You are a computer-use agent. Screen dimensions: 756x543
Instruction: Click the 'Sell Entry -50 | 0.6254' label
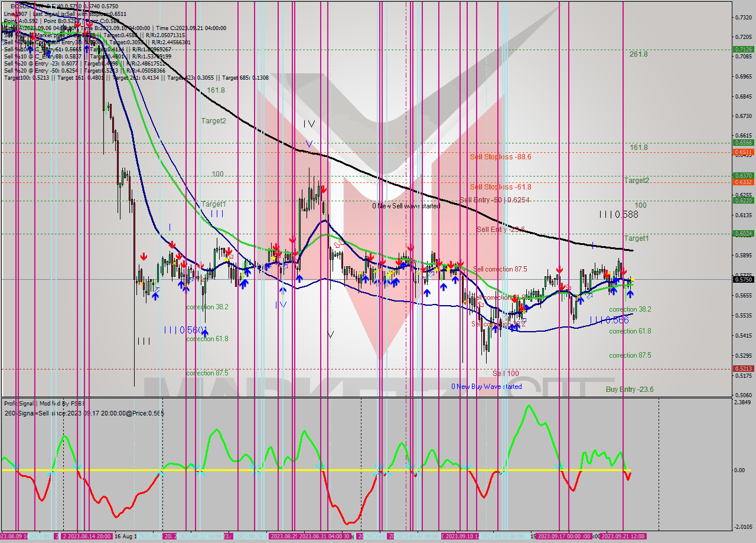(x=494, y=200)
